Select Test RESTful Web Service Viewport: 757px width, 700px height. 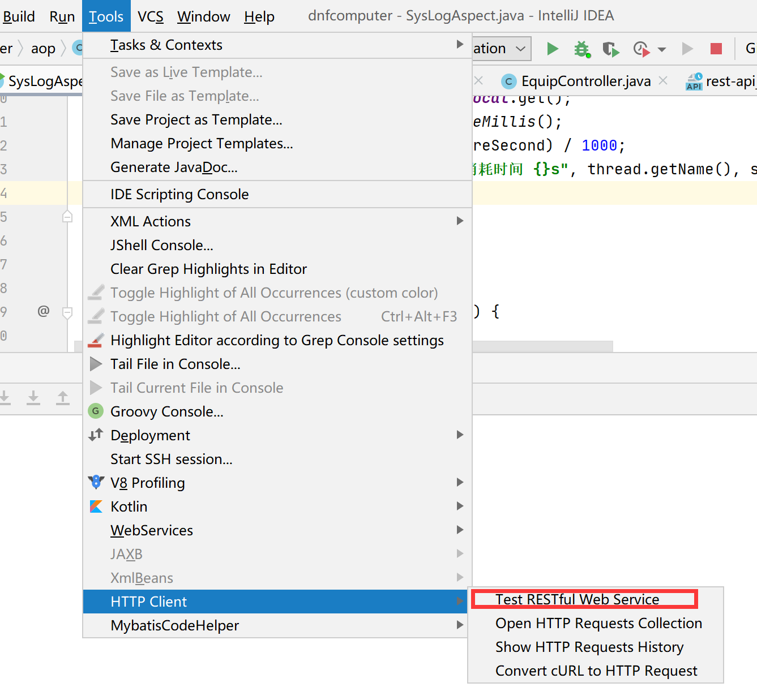(x=596, y=600)
